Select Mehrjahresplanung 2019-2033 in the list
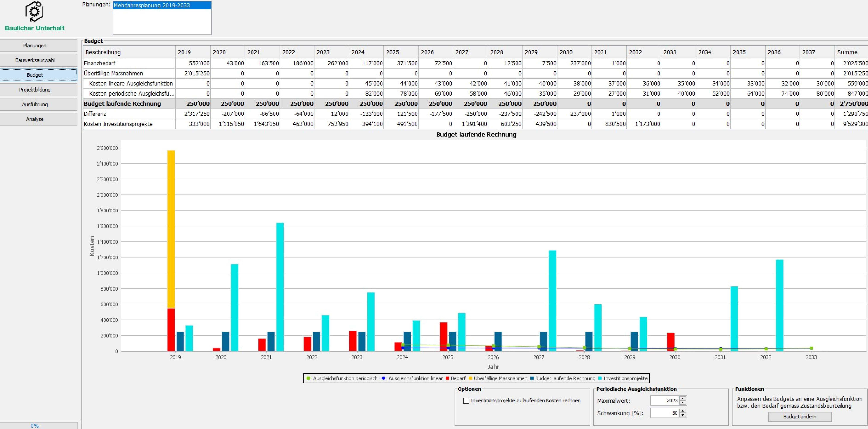The width and height of the screenshot is (868, 429). pyautogui.click(x=162, y=5)
